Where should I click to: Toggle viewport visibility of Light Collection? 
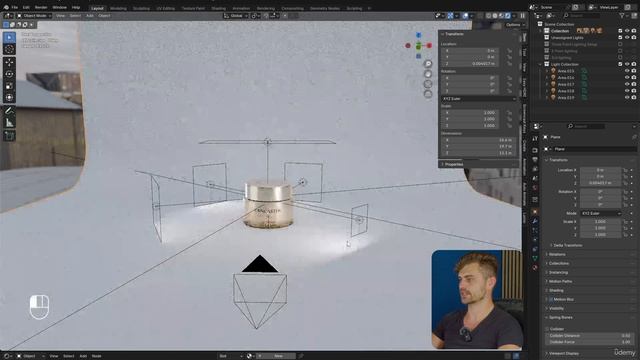click(627, 64)
